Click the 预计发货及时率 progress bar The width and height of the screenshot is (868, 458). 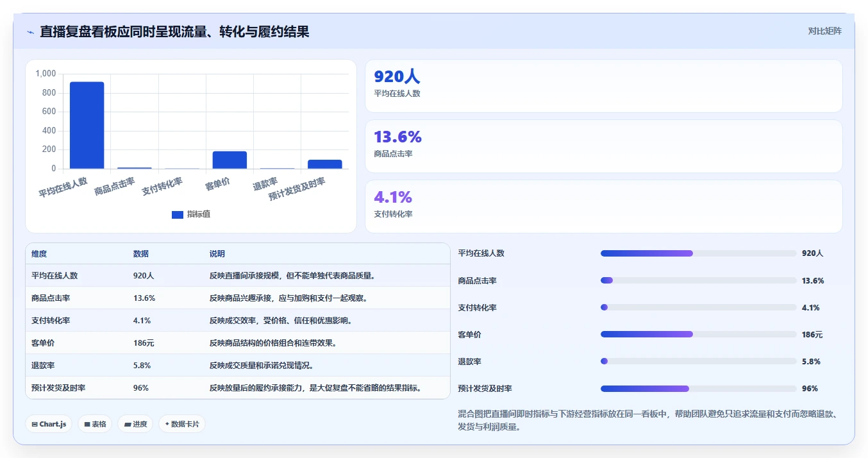(x=698, y=389)
